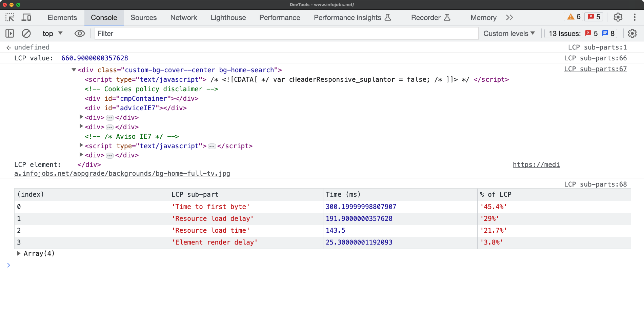Minimize the DevTools window with yellow button
The width and height of the screenshot is (644, 328).
coord(12,4)
